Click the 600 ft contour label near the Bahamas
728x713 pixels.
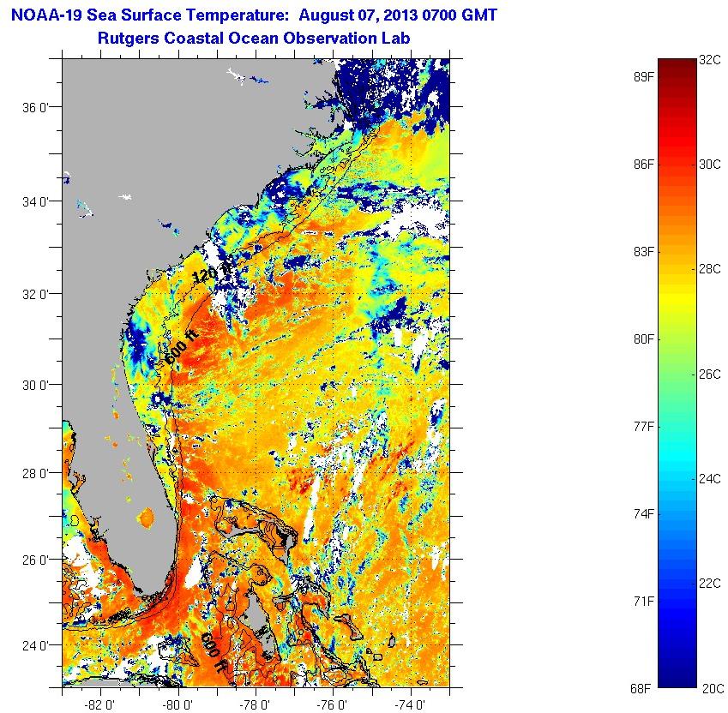pos(214,652)
